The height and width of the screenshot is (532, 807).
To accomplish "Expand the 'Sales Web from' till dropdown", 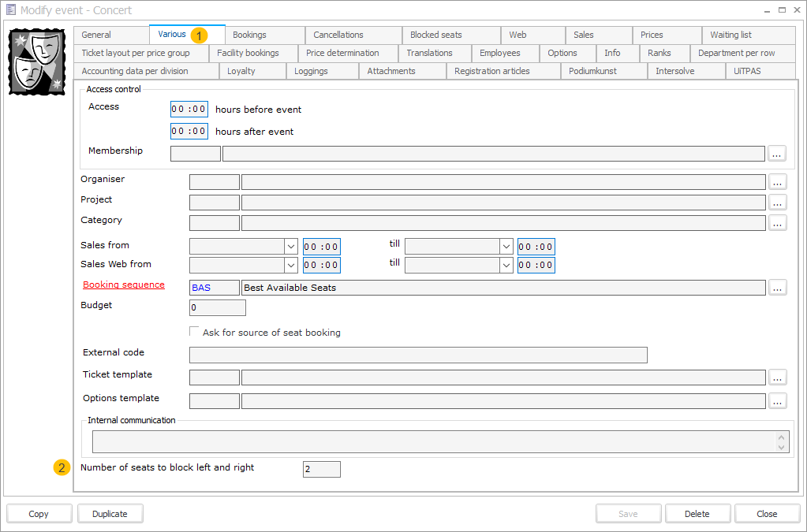I will point(507,265).
